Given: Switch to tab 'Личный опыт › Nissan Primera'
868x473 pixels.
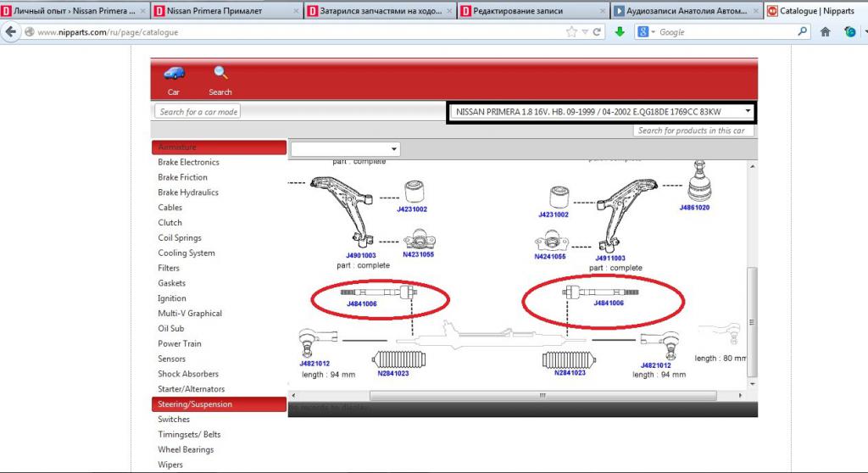Looking at the screenshot, I should [75, 10].
